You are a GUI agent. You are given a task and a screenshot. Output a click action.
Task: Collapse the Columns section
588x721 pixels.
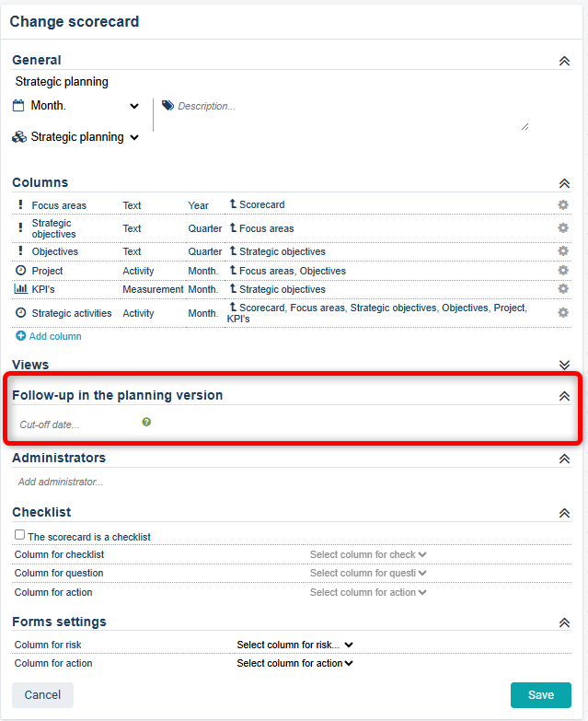564,183
